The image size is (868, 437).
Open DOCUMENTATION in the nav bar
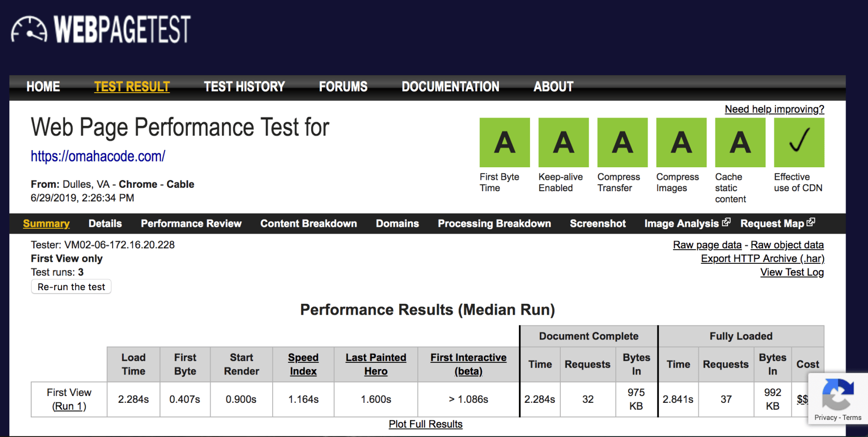click(451, 87)
